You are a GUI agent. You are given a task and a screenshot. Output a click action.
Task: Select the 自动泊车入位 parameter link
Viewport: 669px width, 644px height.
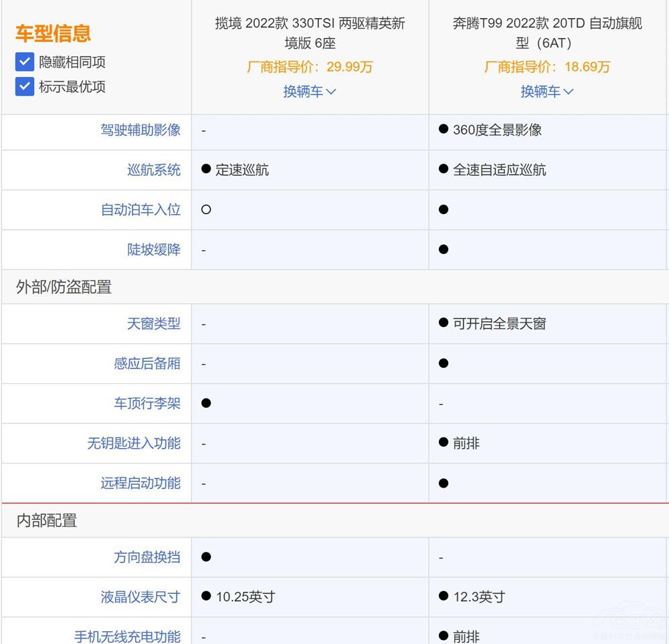point(140,209)
